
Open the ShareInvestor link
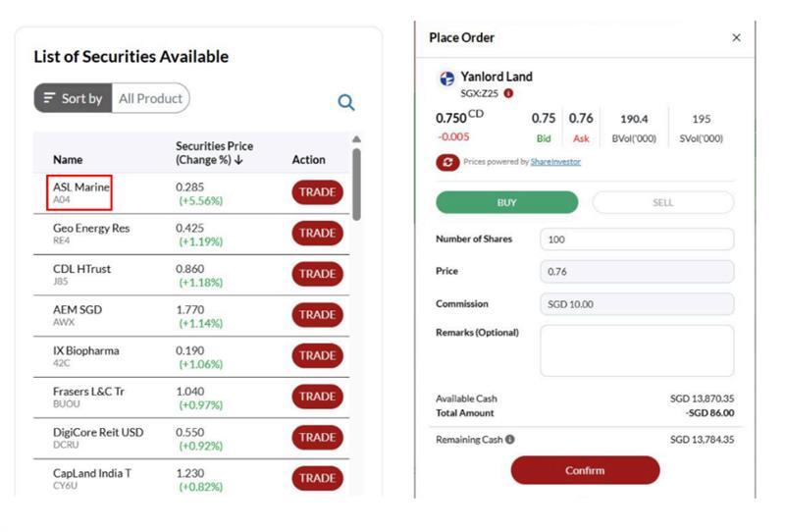pos(555,162)
